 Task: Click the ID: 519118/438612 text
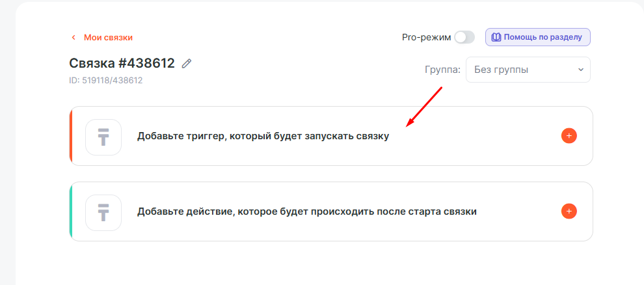pyautogui.click(x=105, y=81)
